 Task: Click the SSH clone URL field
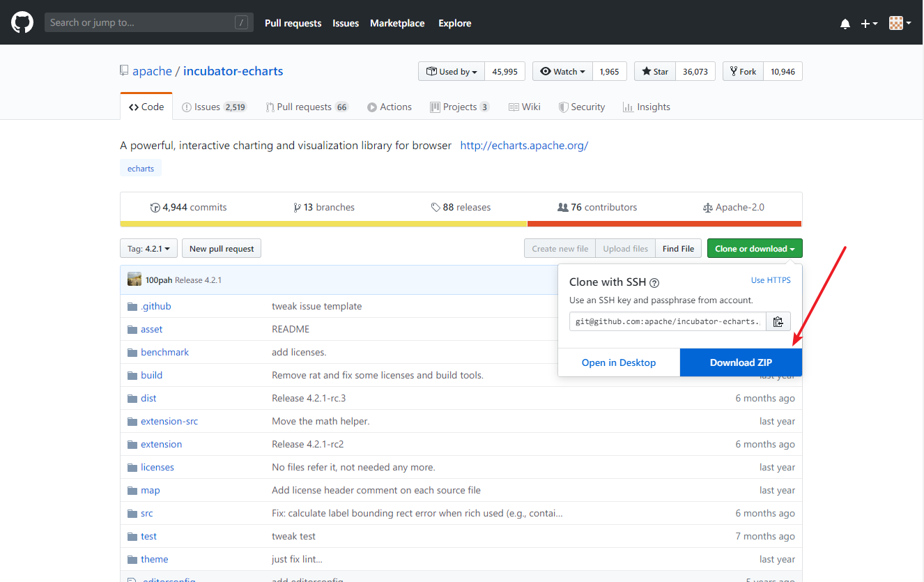point(668,321)
